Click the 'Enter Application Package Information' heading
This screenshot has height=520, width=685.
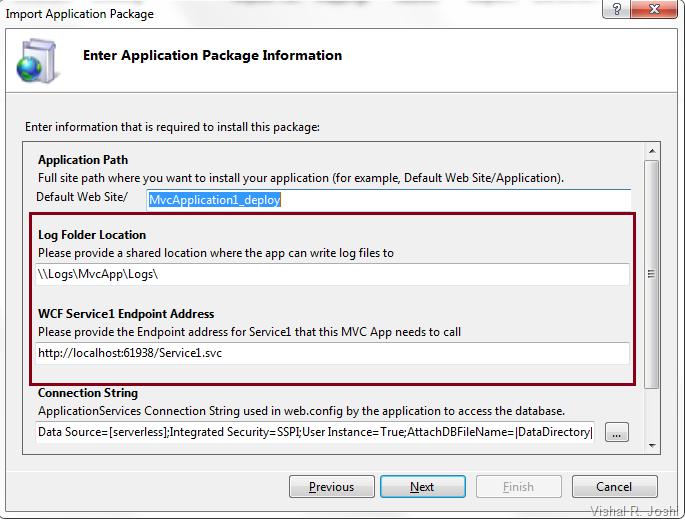click(212, 56)
